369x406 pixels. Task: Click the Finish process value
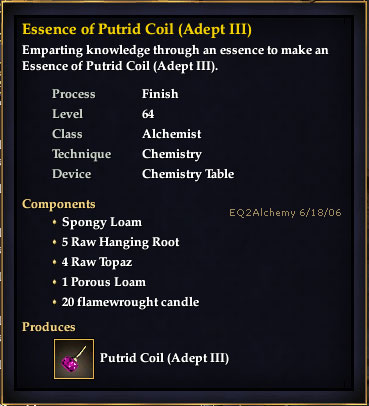coord(160,94)
